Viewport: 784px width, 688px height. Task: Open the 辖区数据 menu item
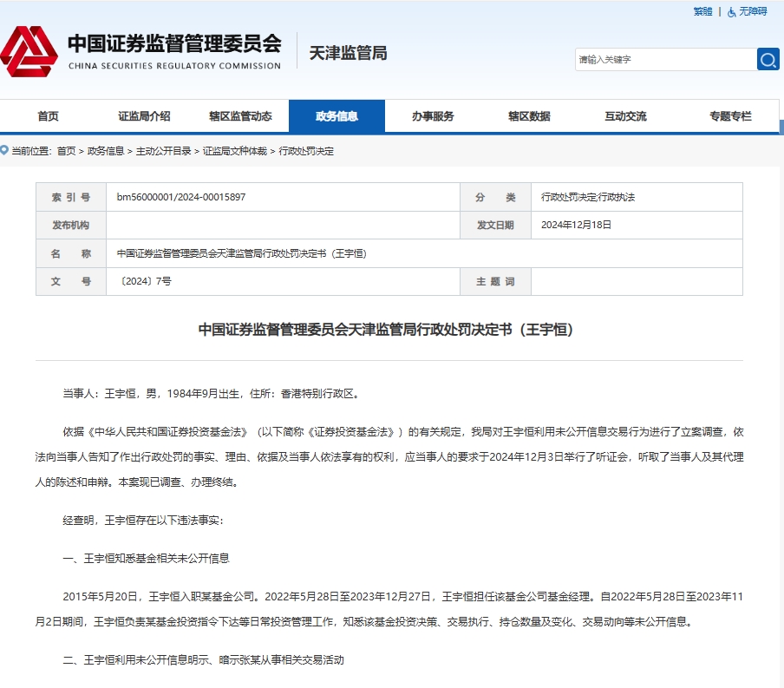(529, 116)
